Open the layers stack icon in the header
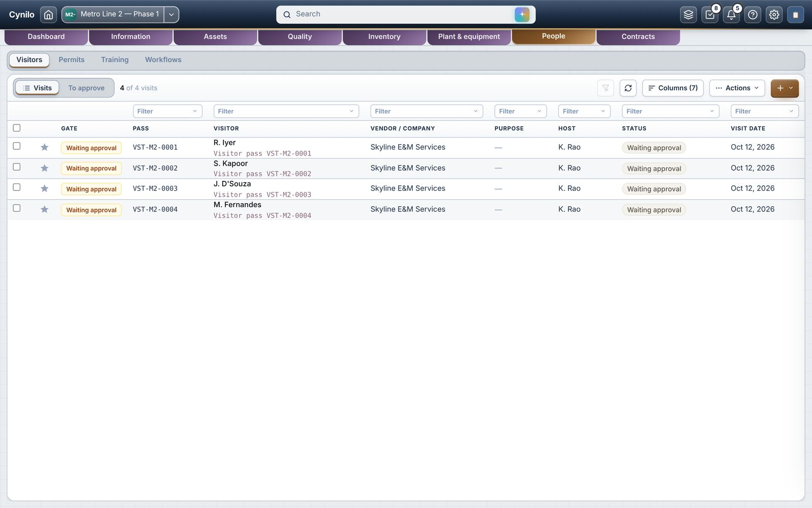The width and height of the screenshot is (812, 508). (x=688, y=15)
